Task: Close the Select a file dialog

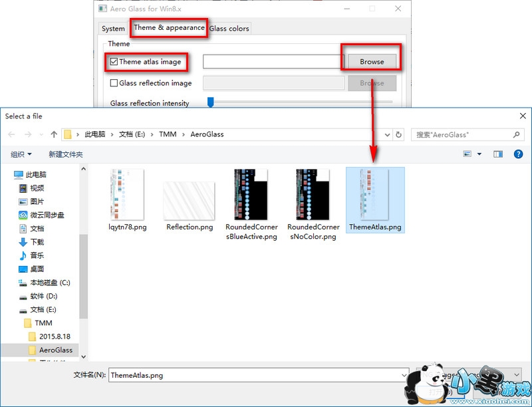Action: tap(523, 116)
